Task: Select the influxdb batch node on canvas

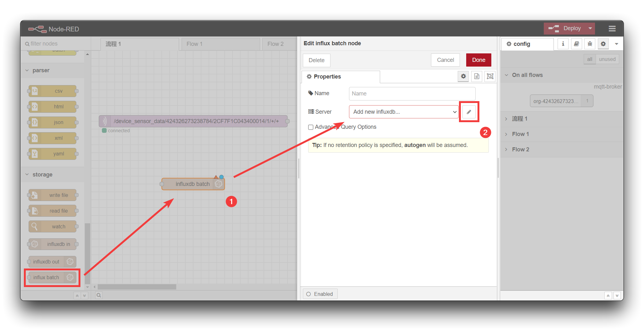Action: [x=193, y=184]
